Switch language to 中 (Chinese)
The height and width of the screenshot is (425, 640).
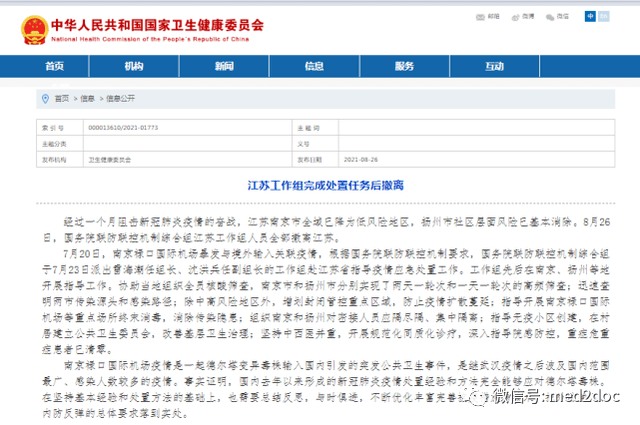point(590,16)
